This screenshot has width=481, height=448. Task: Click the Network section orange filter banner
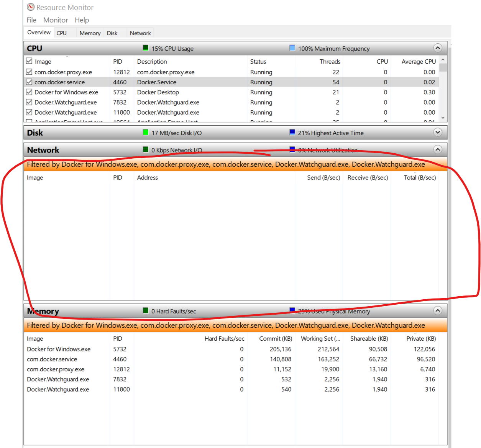[x=235, y=164]
